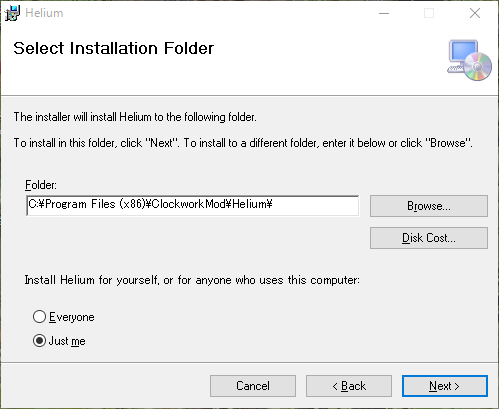This screenshot has width=499, height=409.
Task: Select the Just me radio button
Action: (39, 341)
